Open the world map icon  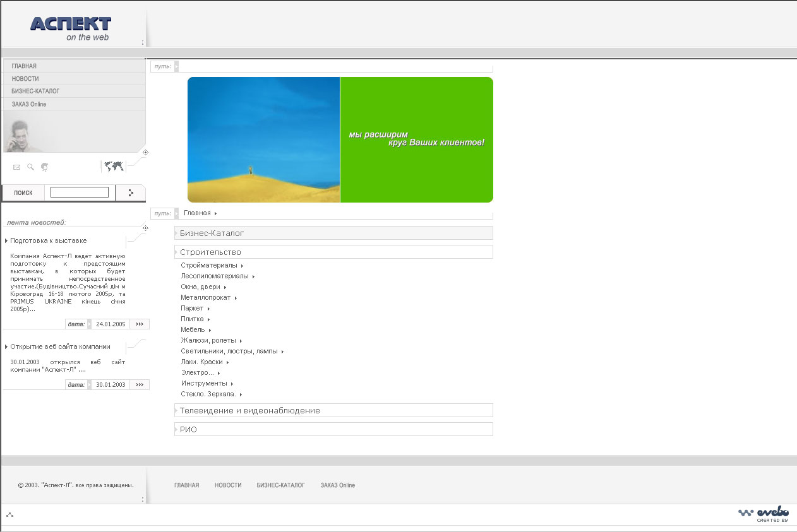coord(114,167)
